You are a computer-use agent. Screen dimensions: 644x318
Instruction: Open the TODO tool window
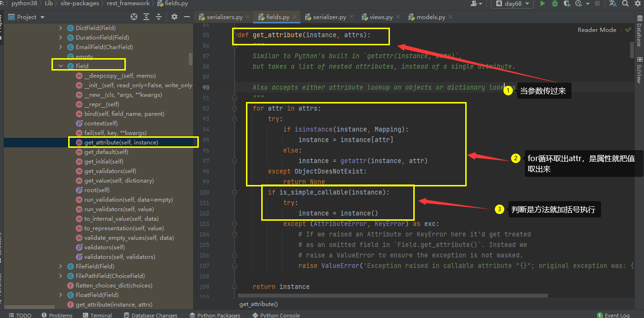coord(20,315)
